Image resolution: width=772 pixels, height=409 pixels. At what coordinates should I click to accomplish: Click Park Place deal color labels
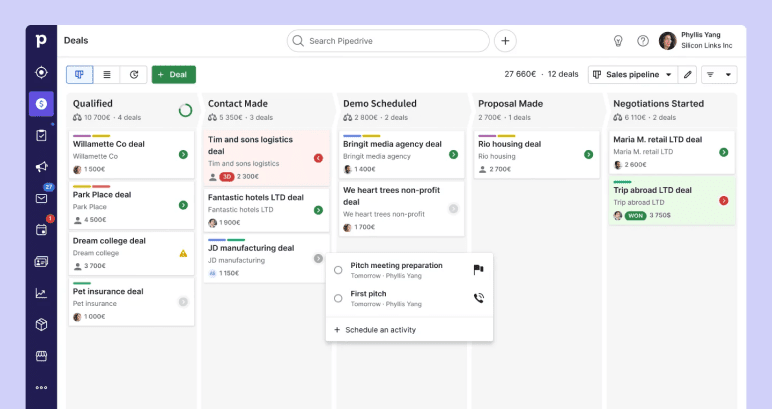[x=91, y=187]
